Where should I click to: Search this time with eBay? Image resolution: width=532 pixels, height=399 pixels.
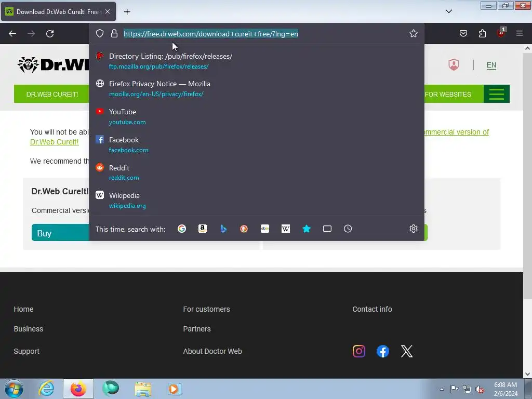pyautogui.click(x=265, y=229)
